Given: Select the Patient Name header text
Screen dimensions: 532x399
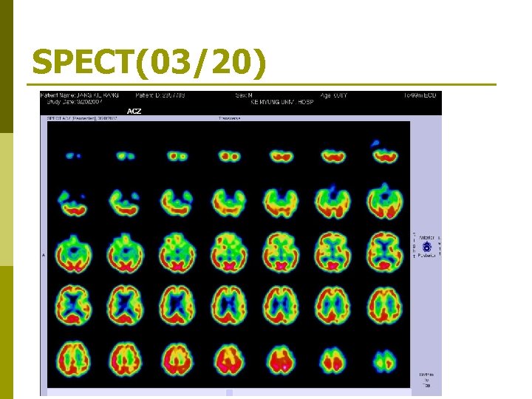Looking at the screenshot, I should point(79,95).
